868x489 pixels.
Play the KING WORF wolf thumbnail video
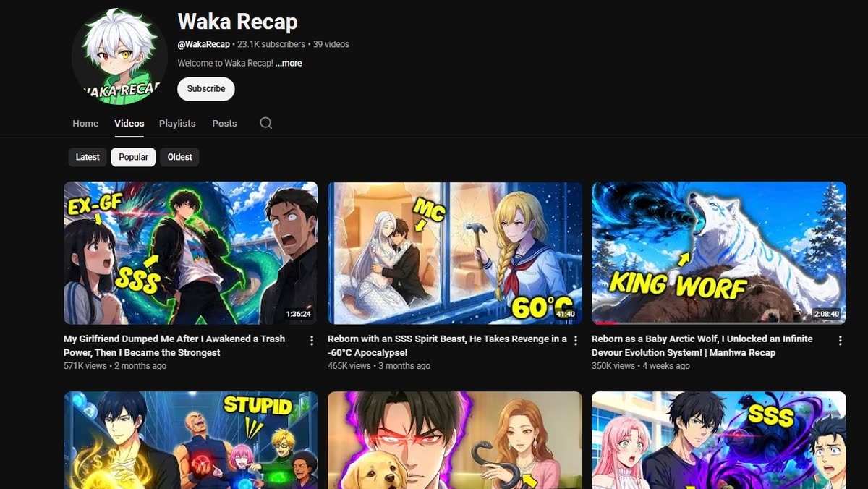[x=719, y=252]
